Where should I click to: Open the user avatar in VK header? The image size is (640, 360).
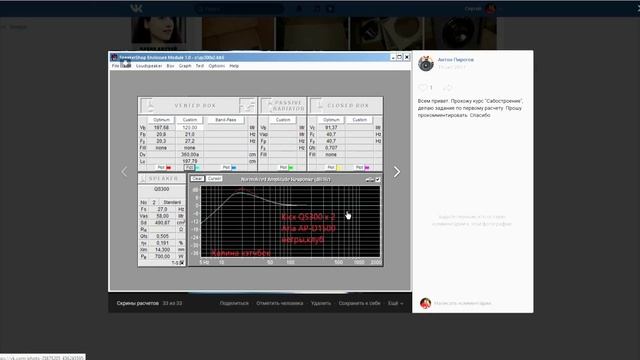click(x=490, y=9)
